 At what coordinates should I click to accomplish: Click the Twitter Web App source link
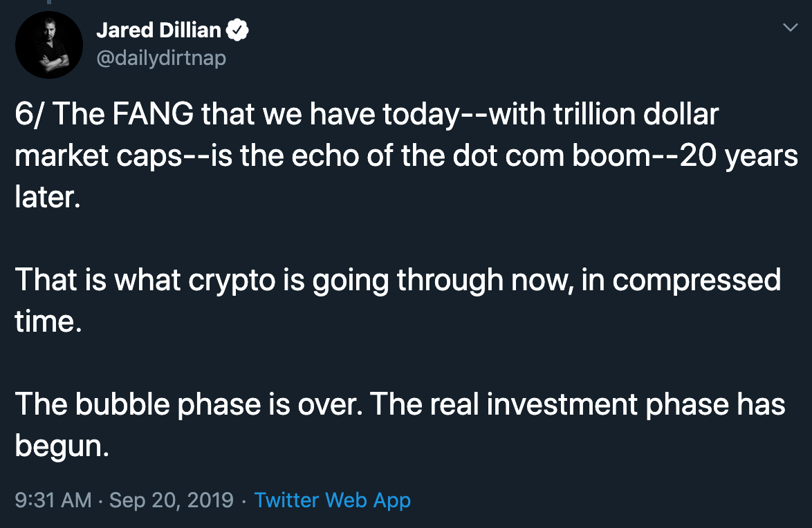[333, 500]
